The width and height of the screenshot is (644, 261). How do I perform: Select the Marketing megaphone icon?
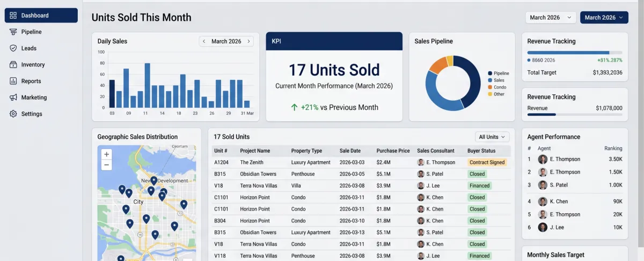pos(13,98)
